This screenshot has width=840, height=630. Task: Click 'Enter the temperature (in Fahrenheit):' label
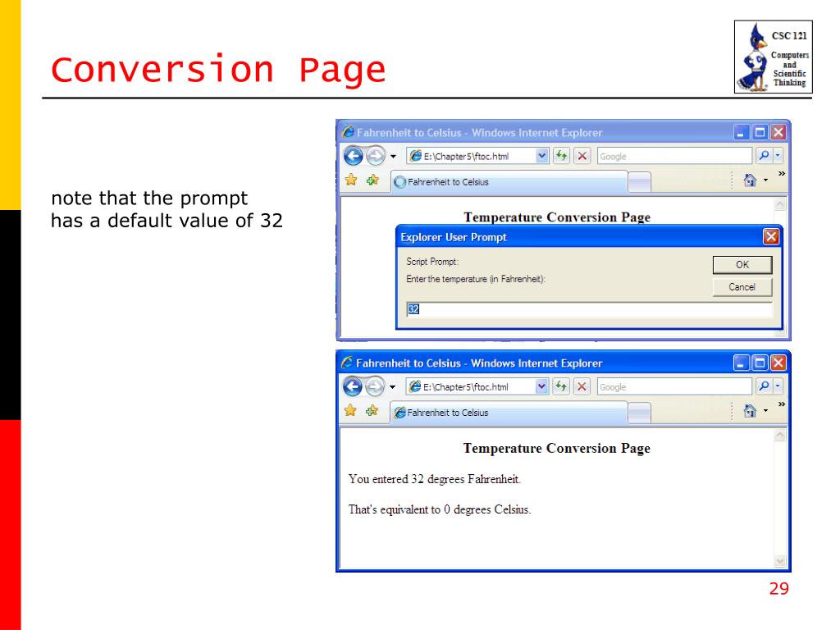pyautogui.click(x=476, y=279)
